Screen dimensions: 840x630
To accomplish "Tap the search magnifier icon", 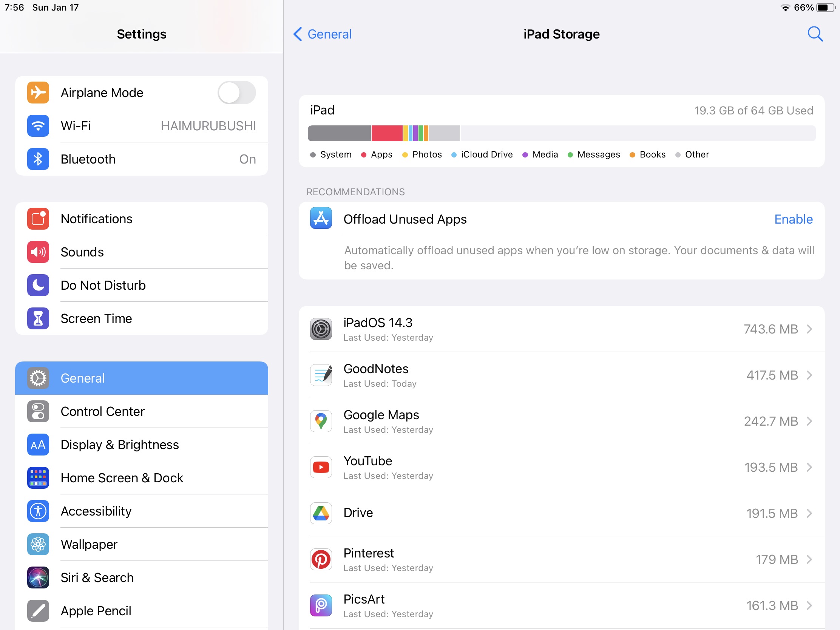I will click(x=815, y=34).
